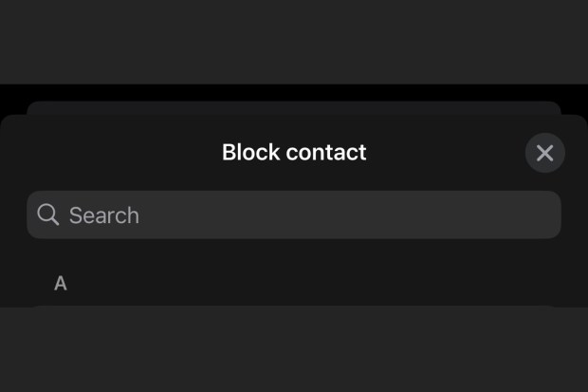The height and width of the screenshot is (392, 588).
Task: Click the stacked sheet edge behind the dialog
Action: click(294, 108)
